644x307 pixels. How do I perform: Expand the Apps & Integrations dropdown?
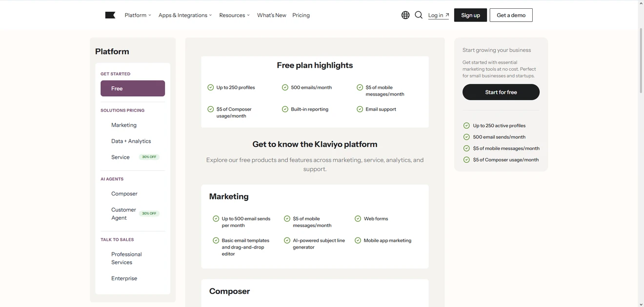click(185, 15)
